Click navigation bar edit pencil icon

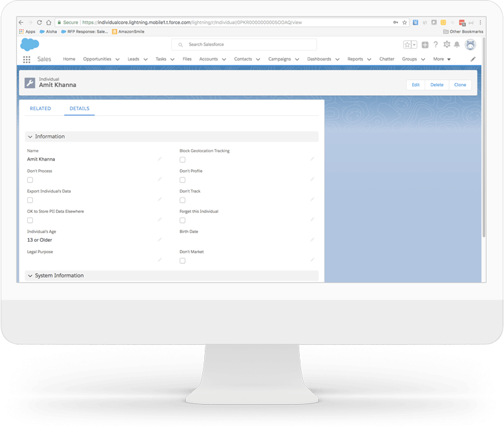pyautogui.click(x=473, y=59)
